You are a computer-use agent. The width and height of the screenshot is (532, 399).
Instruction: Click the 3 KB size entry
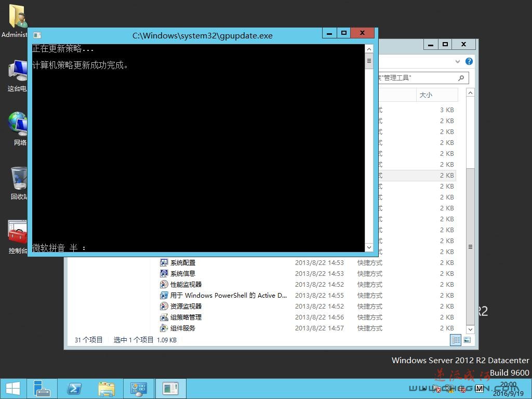click(447, 110)
